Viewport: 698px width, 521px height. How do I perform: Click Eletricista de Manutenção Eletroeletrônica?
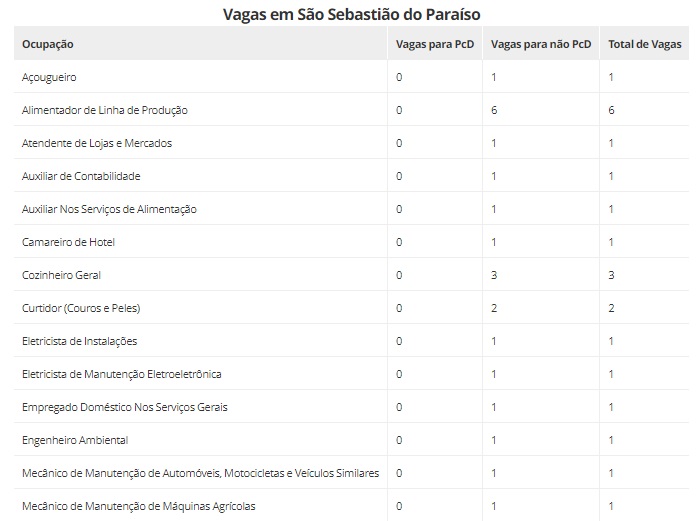(122, 374)
